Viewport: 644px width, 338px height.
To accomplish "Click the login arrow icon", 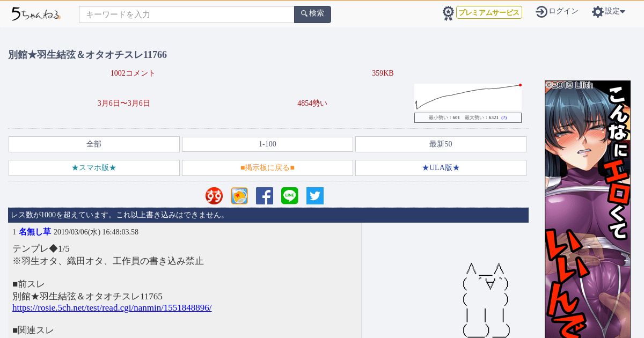I will pos(541,11).
